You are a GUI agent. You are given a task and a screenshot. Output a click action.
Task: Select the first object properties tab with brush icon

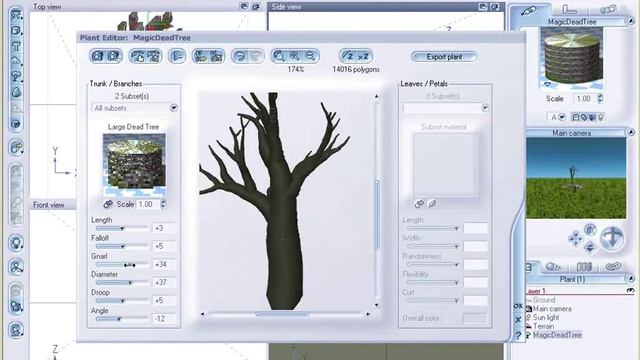529,11
